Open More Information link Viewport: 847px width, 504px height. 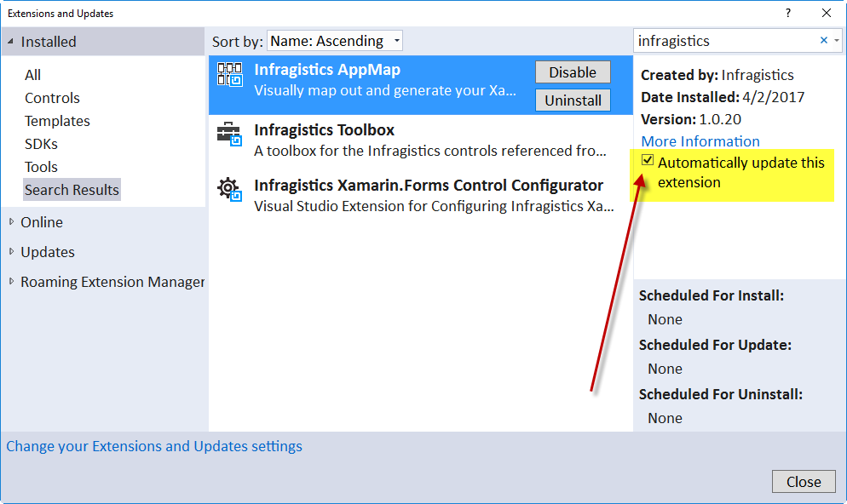pos(700,140)
